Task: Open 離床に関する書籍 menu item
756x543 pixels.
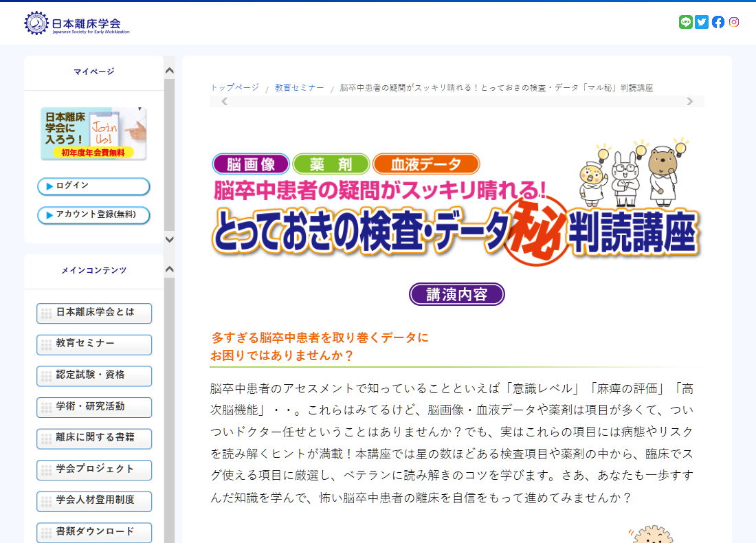Action: [x=94, y=439]
